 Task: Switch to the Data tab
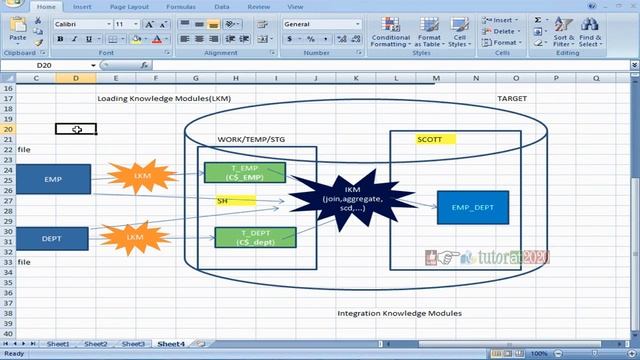click(222, 7)
